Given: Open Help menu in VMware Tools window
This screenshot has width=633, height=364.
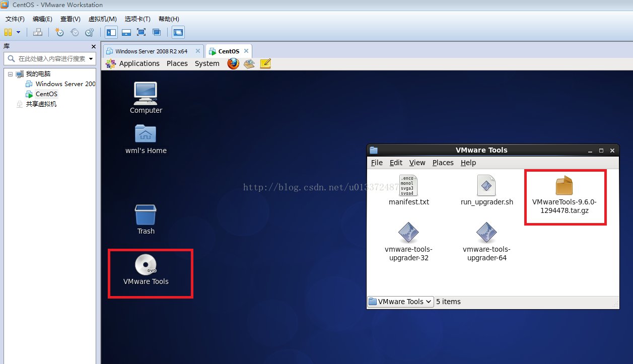Looking at the screenshot, I should click(468, 163).
